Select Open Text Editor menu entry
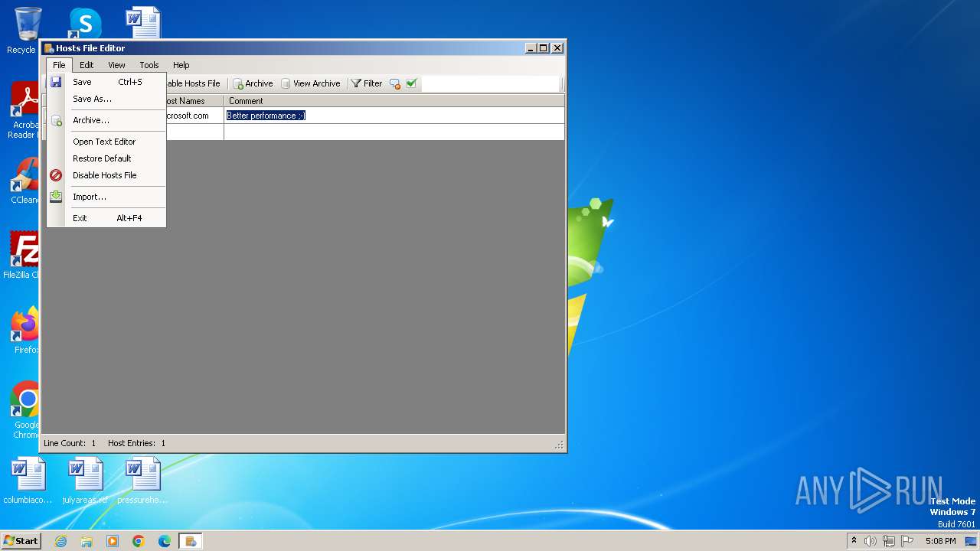 pos(106,142)
